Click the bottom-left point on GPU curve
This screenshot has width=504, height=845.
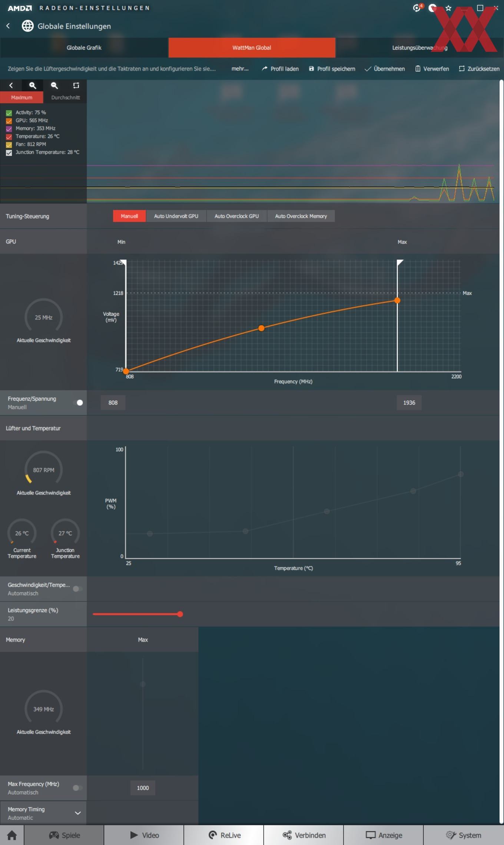tap(126, 371)
